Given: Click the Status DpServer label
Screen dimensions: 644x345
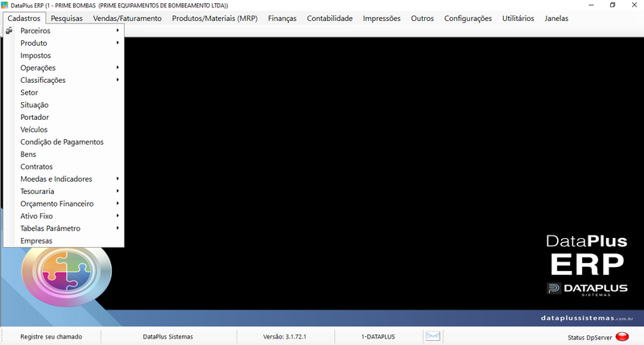Looking at the screenshot, I should pyautogui.click(x=590, y=337).
